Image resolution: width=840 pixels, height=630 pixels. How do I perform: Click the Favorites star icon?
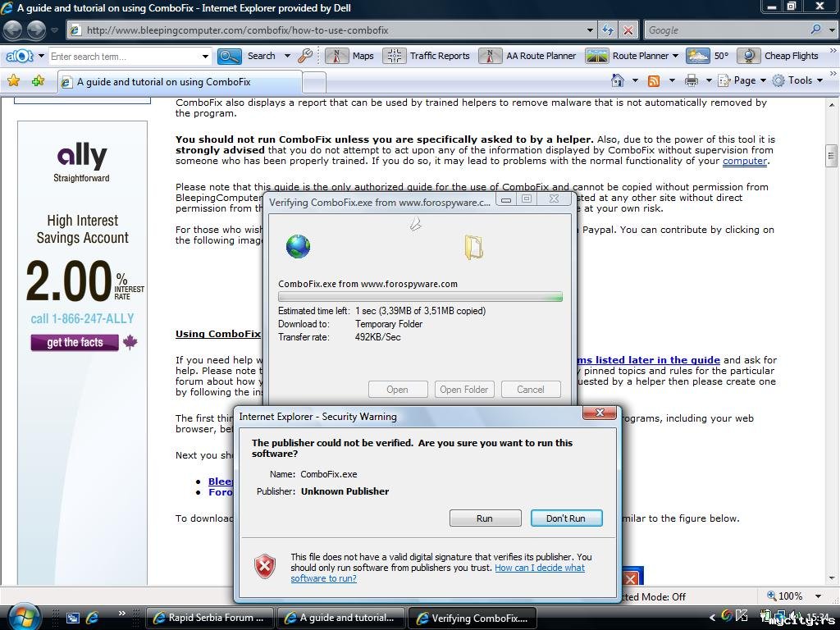point(13,81)
